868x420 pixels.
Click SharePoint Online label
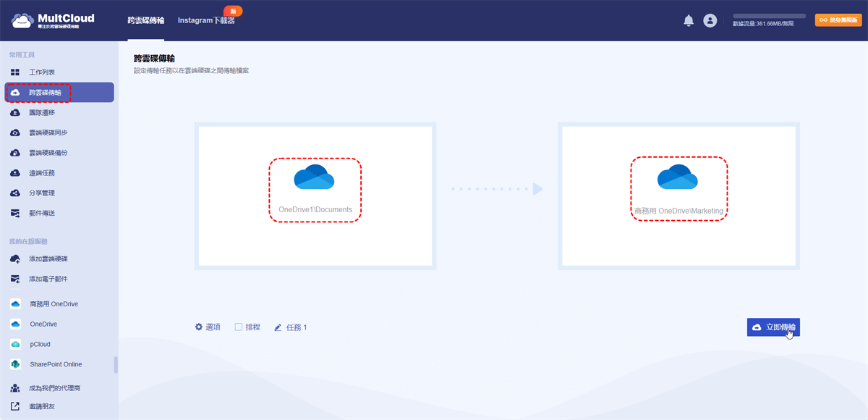56,364
